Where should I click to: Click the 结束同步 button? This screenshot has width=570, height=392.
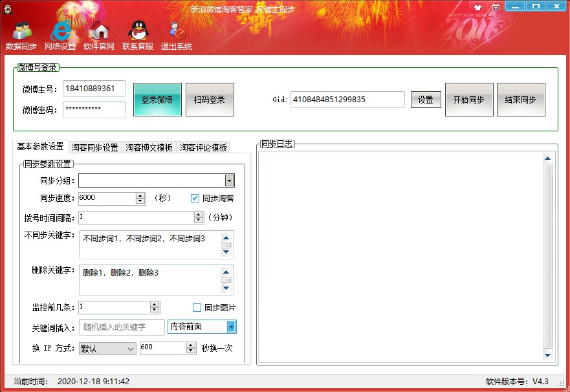point(521,100)
